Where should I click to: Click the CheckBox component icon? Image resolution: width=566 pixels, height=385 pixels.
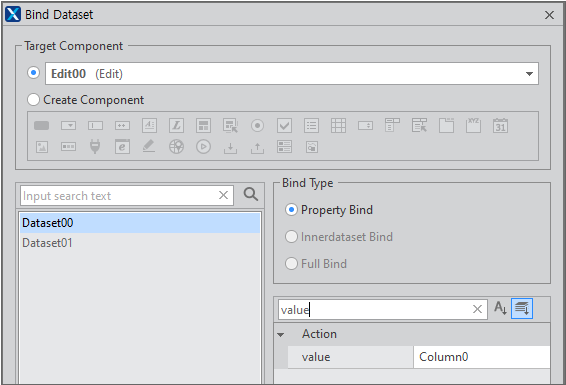coord(284,126)
